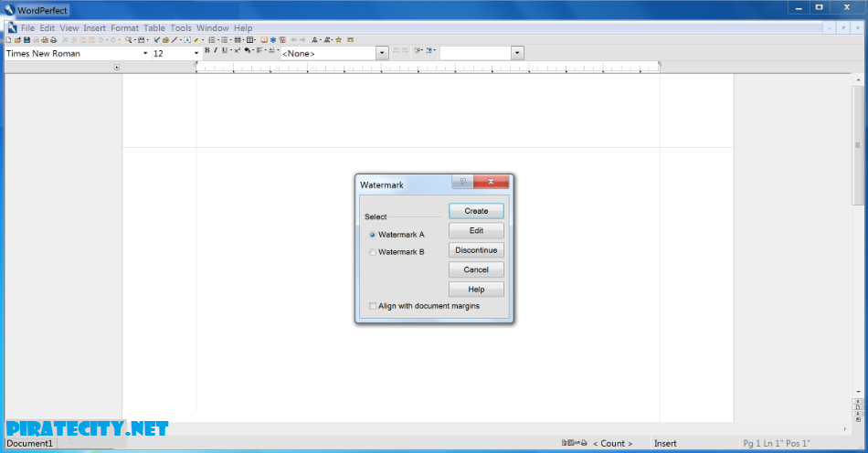Expand the empty combo box on property bar

tap(517, 53)
